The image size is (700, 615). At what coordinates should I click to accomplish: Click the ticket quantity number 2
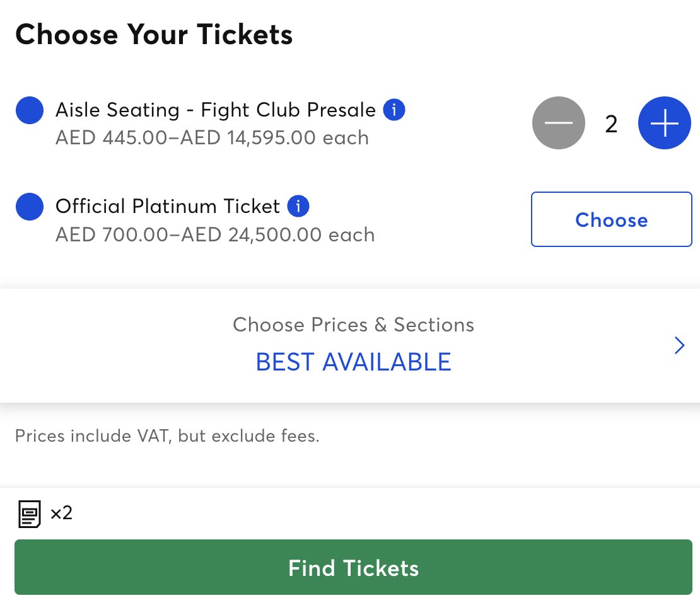coord(611,124)
